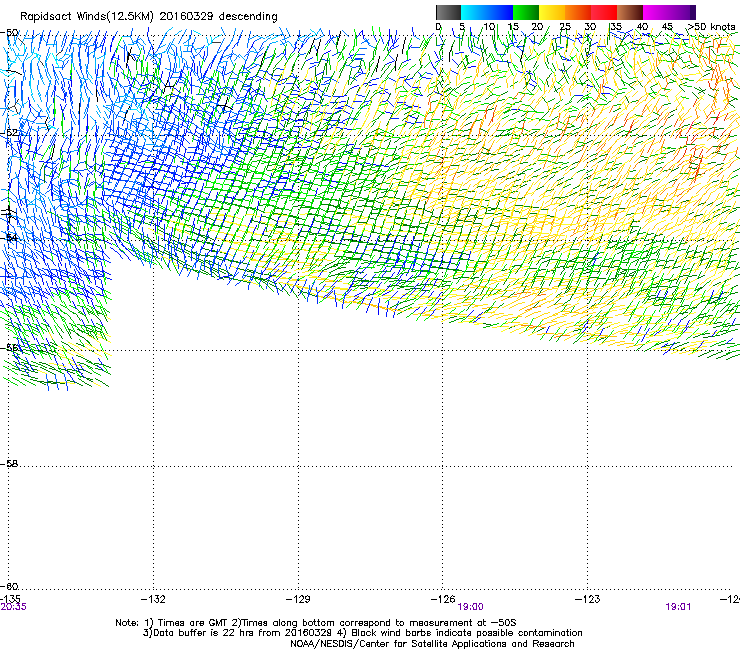The height and width of the screenshot is (650, 740).
Task: Click the 'Note: 1) Times are GMT' line
Action: [x=316, y=623]
